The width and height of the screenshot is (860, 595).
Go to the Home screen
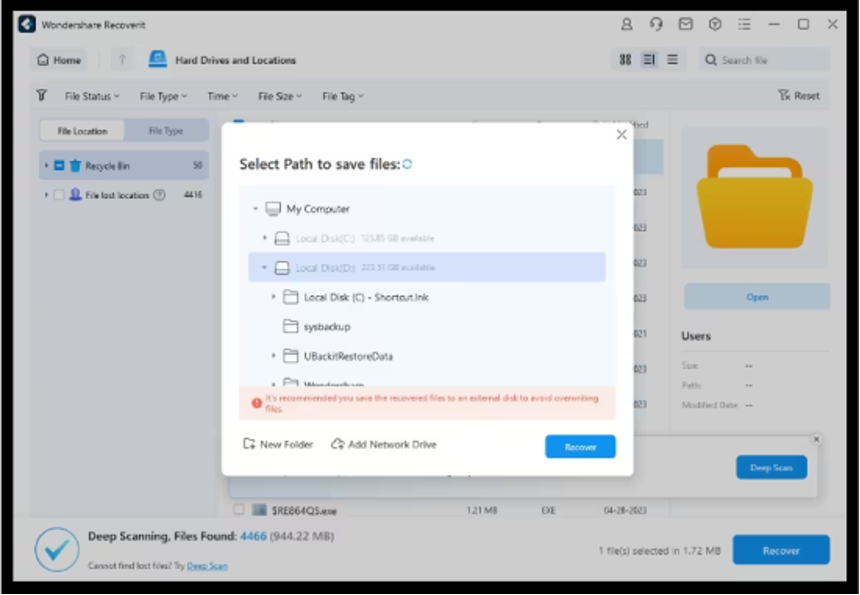(59, 60)
